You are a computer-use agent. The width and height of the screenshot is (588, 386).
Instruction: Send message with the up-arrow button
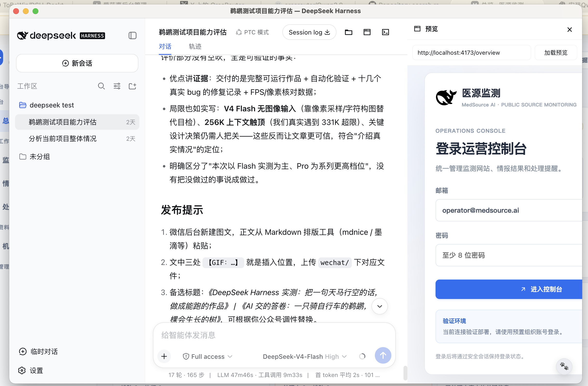tap(383, 356)
